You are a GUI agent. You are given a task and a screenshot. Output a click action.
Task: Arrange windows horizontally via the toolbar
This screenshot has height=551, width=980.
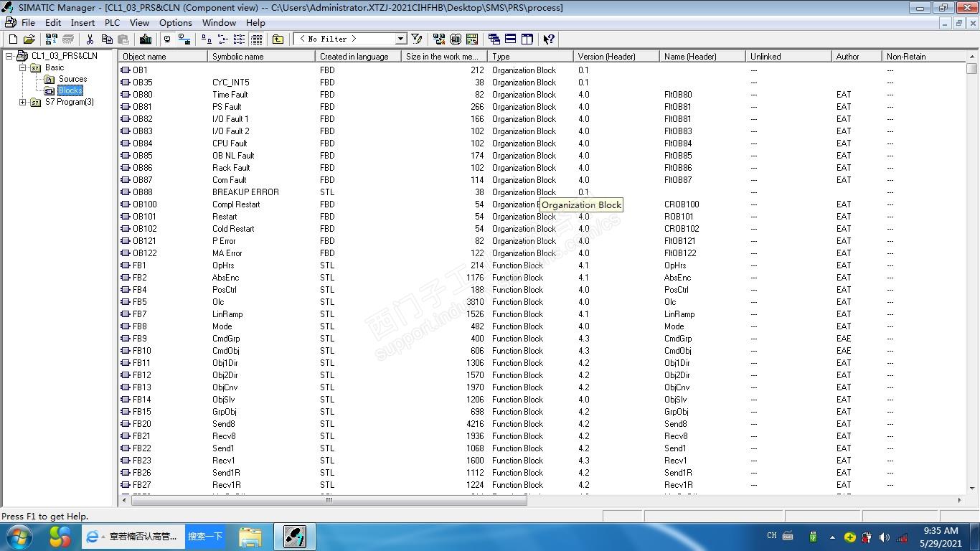point(510,39)
